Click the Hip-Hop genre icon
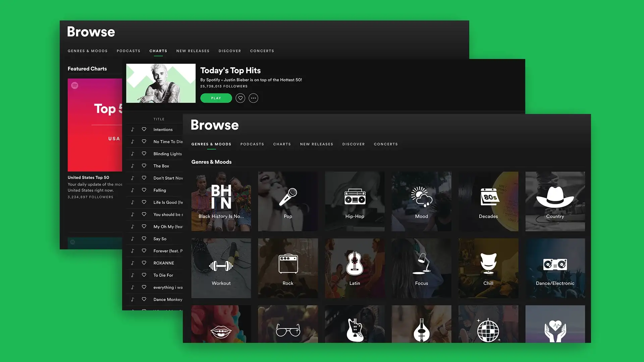 [354, 201]
